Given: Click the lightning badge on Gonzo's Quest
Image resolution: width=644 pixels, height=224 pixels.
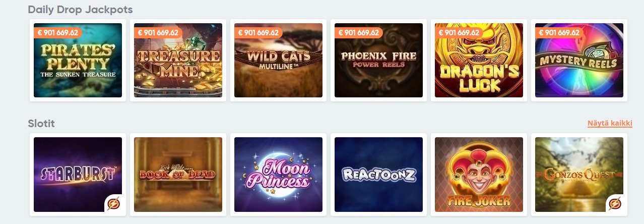Looking at the screenshot, I should tap(615, 203).
